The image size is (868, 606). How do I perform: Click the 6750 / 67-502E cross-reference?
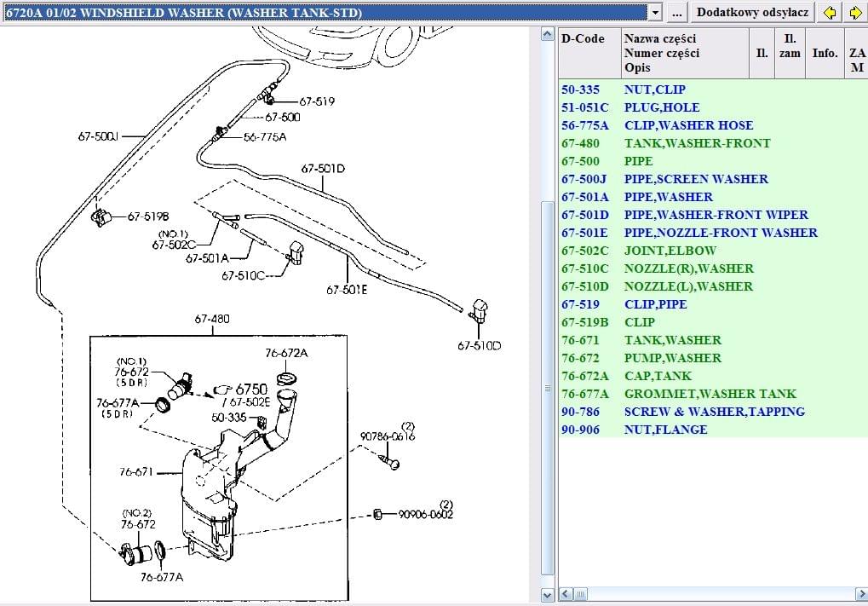[x=243, y=395]
